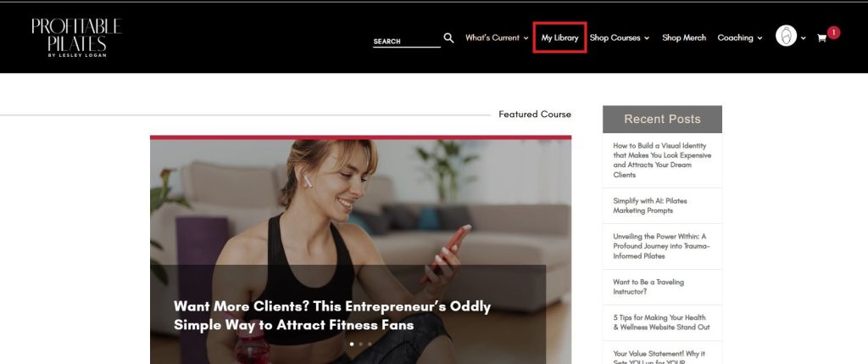Open the Shop Merch menu item
Screen dimensions: 868x364
[684, 37]
